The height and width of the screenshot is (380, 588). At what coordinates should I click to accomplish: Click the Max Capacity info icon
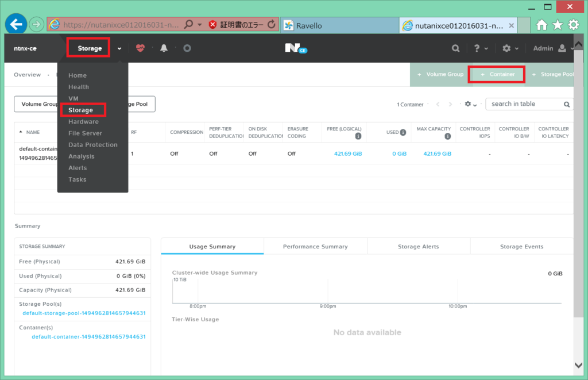click(447, 136)
